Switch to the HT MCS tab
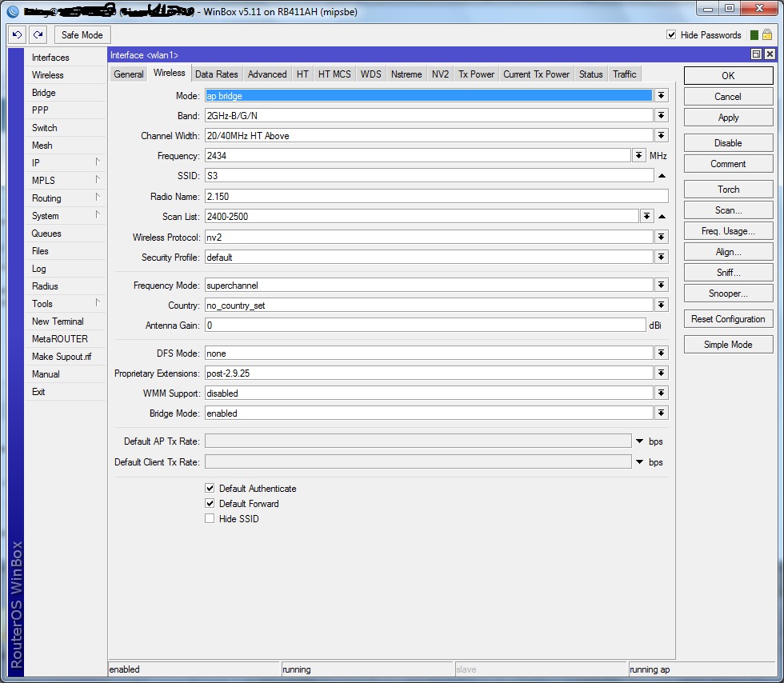 tap(334, 74)
